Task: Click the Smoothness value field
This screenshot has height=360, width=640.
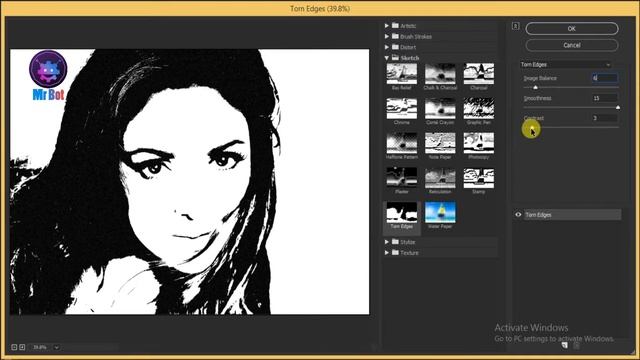Action: [x=605, y=98]
